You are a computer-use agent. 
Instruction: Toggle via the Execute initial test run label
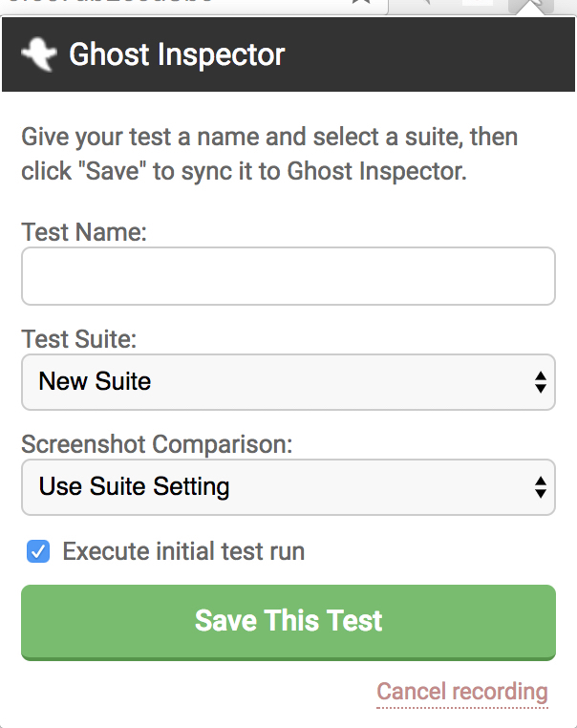(183, 551)
